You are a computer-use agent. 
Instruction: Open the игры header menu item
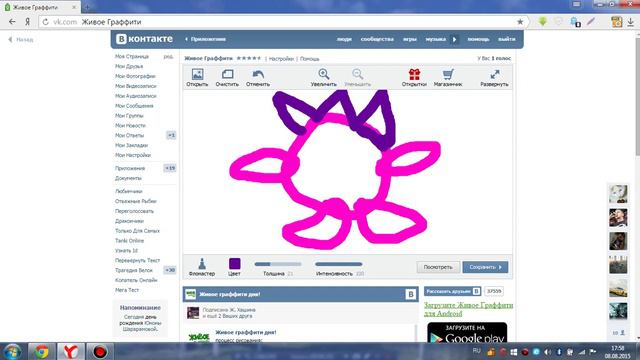409,39
